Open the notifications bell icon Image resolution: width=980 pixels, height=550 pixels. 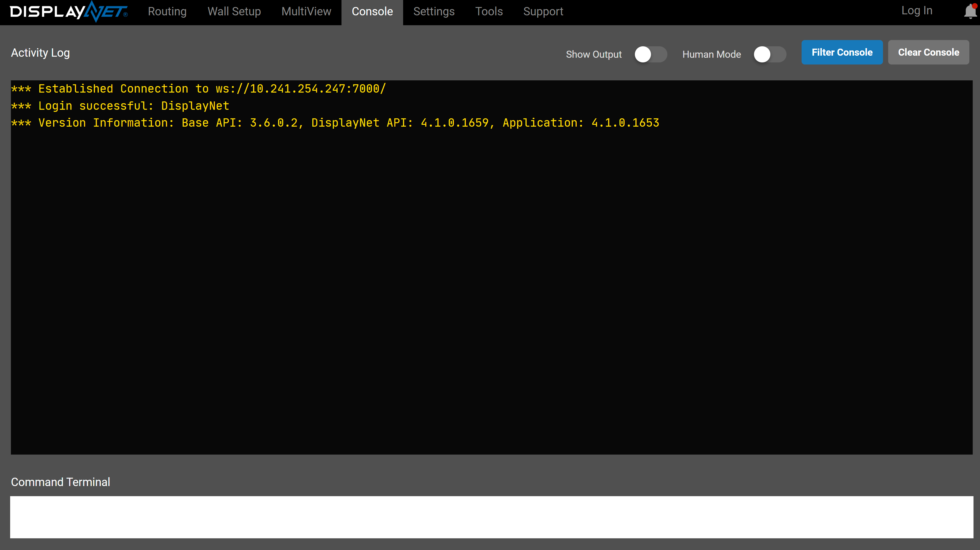click(x=970, y=11)
